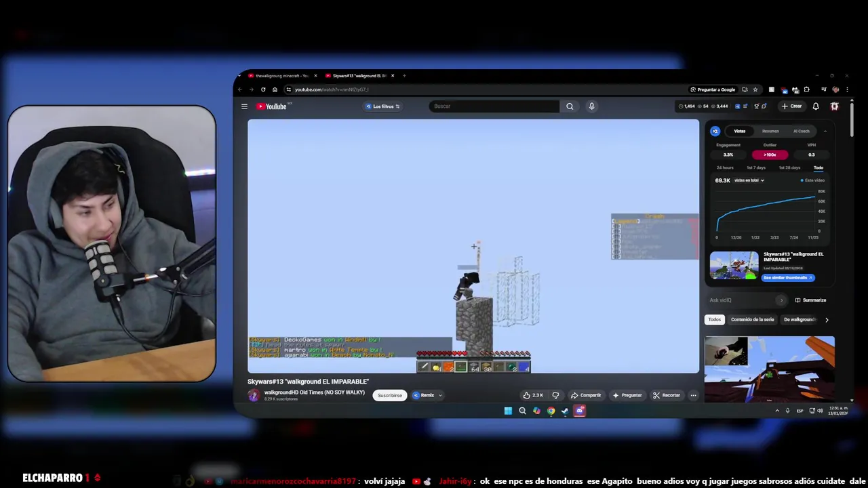Submit the Ask vidIQ arrow button

781,300
